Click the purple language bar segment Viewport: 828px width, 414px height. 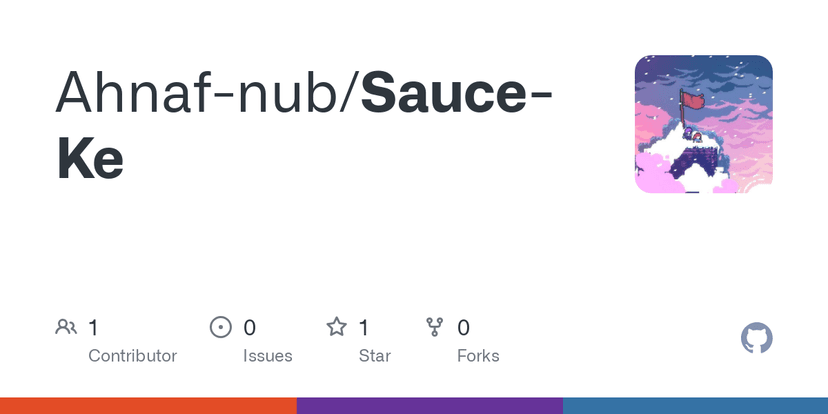430,405
